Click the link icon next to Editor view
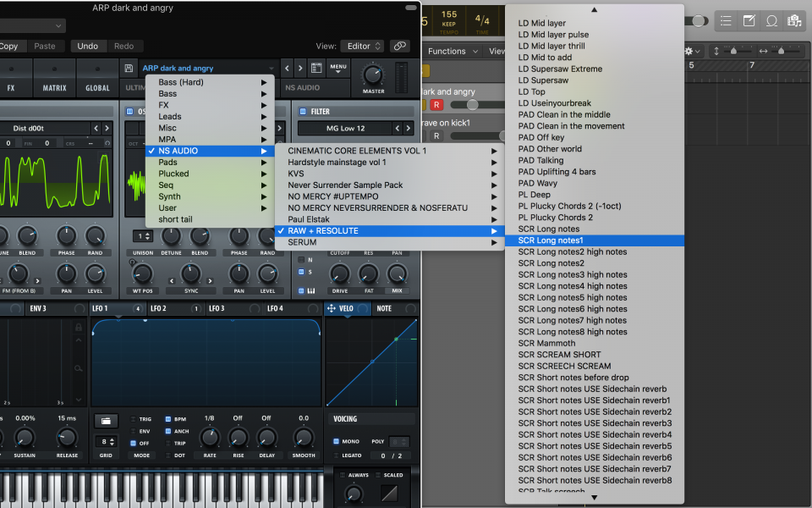 click(x=400, y=46)
